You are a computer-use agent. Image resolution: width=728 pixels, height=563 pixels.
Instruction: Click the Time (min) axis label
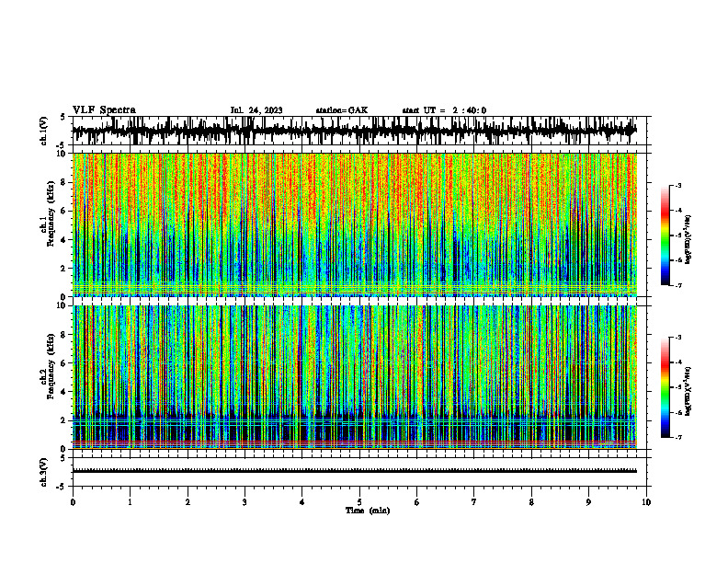pos(368,511)
